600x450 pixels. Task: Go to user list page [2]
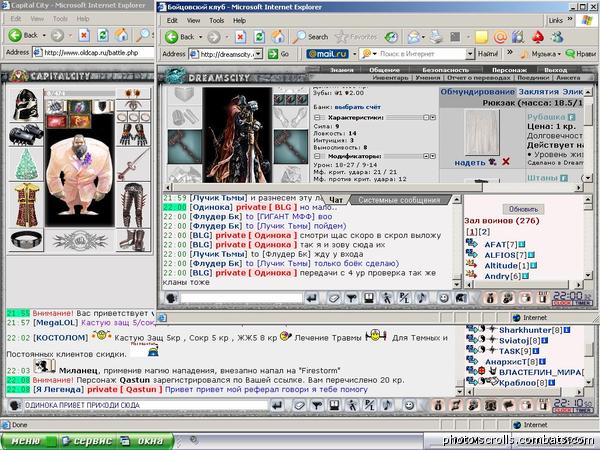coord(484,232)
